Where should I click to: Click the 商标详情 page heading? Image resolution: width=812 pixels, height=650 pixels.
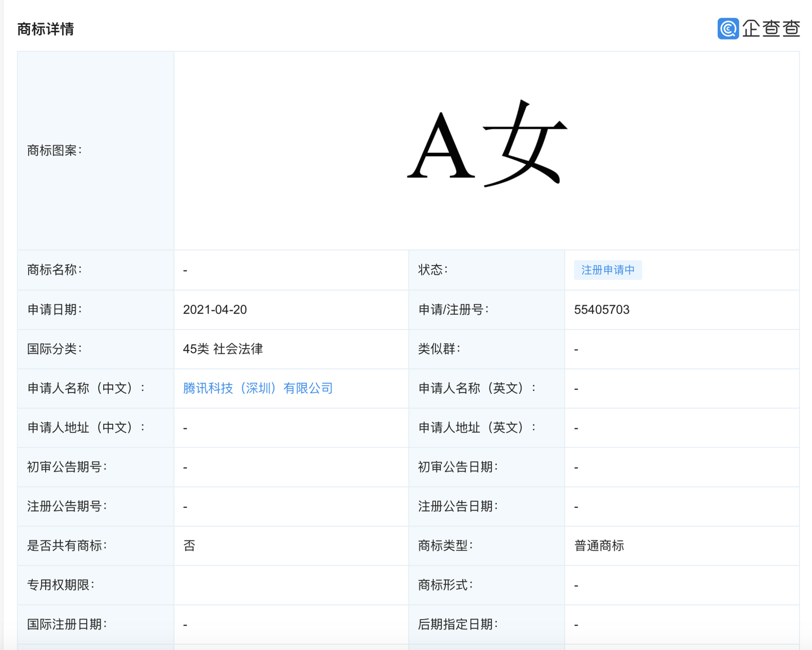47,29
